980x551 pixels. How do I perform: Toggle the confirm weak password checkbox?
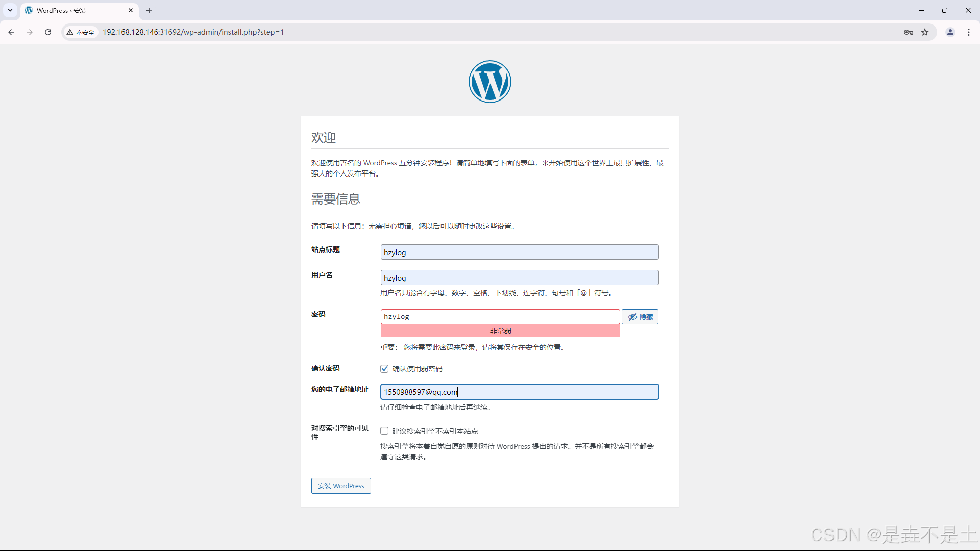click(384, 369)
